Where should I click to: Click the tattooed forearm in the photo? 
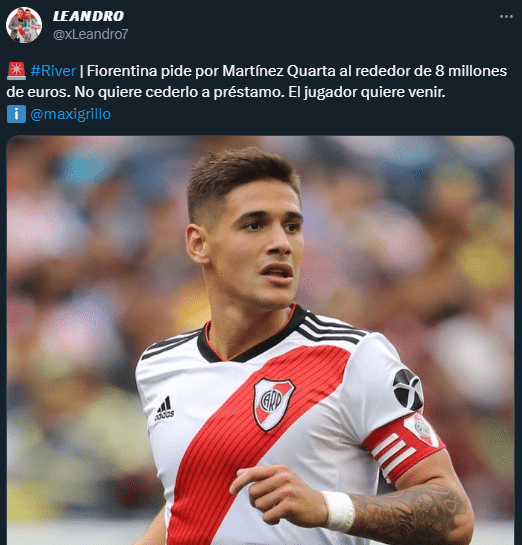tap(408, 510)
